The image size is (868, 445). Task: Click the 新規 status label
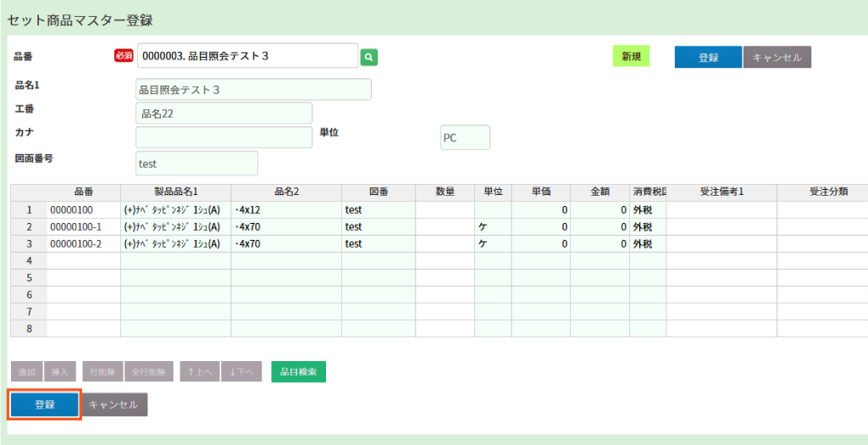pyautogui.click(x=631, y=56)
